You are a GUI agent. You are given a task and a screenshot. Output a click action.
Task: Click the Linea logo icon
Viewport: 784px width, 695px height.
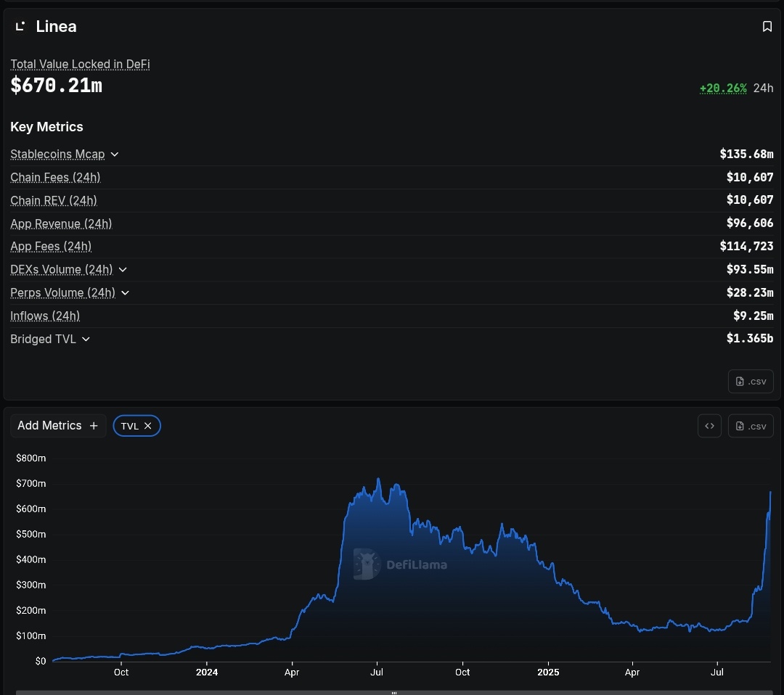point(20,26)
